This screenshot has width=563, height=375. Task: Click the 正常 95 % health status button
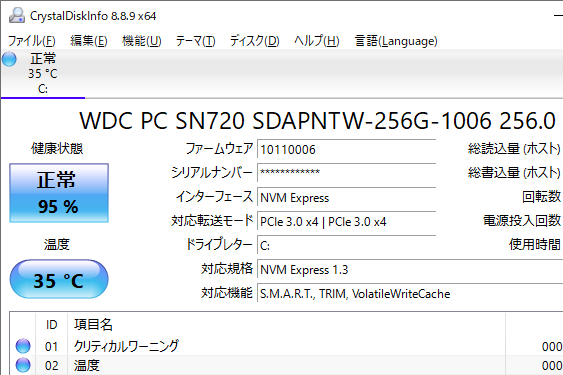pyautogui.click(x=59, y=193)
